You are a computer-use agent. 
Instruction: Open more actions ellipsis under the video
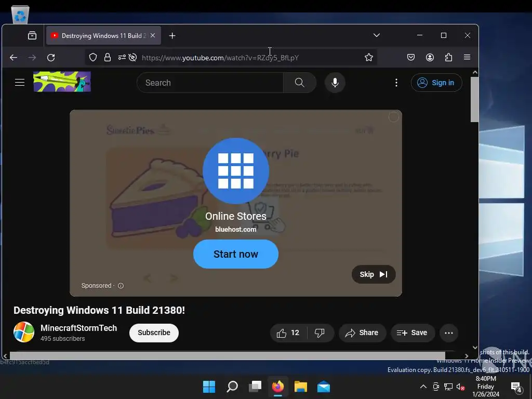click(449, 333)
